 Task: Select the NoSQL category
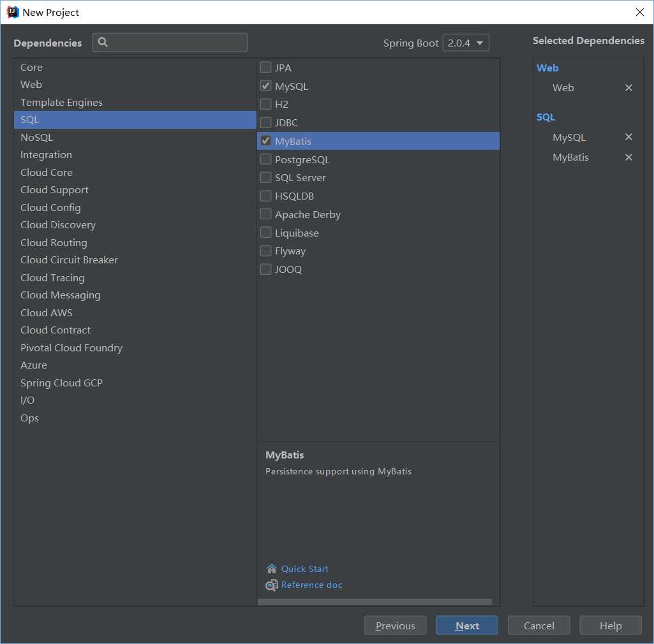(x=36, y=137)
